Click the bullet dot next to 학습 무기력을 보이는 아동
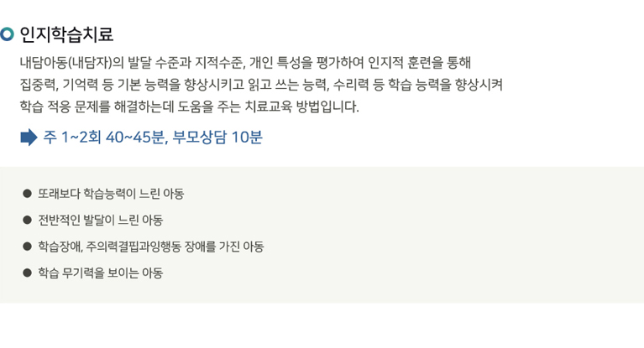Screen dimensions: 644x348 pyautogui.click(x=27, y=273)
